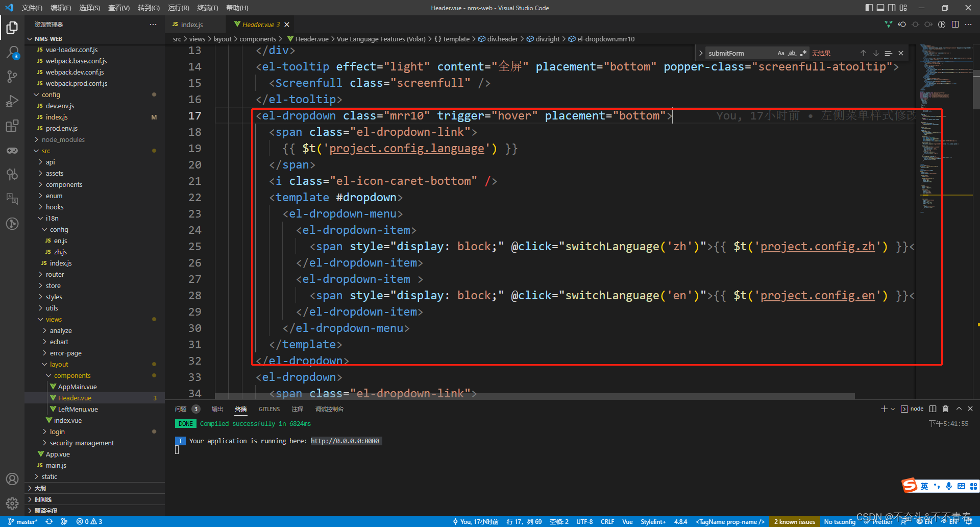Toggle find in selection
This screenshot has height=527, width=980.
888,53
